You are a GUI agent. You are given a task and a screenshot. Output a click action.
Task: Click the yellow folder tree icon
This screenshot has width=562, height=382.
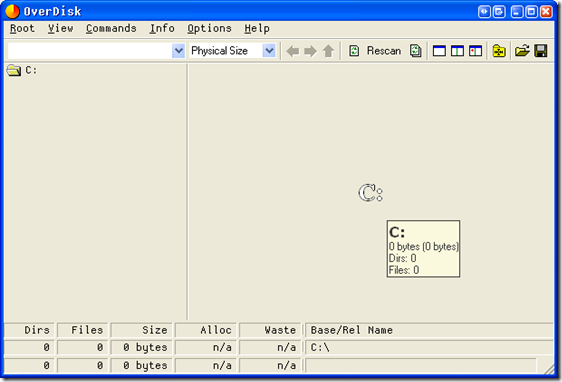pyautogui.click(x=499, y=51)
